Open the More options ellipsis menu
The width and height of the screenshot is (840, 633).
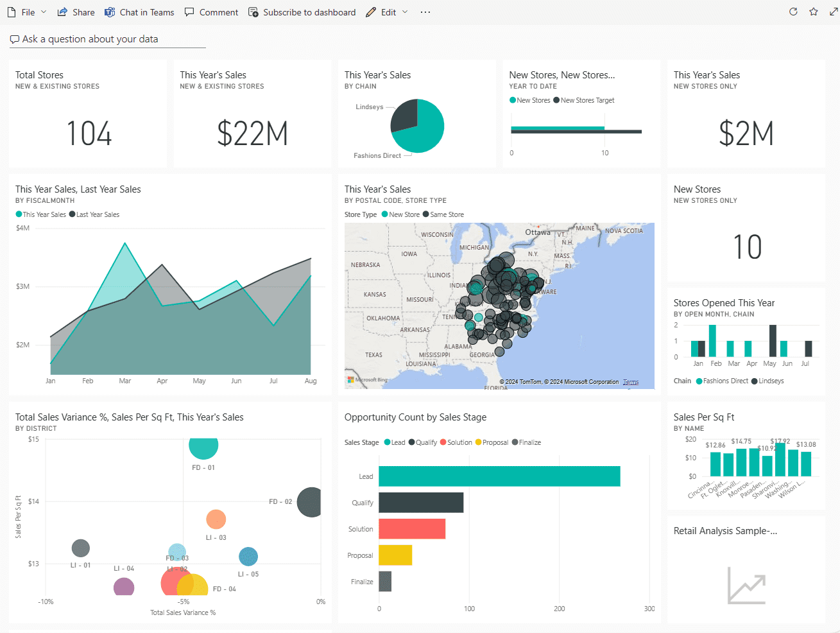[x=425, y=12]
